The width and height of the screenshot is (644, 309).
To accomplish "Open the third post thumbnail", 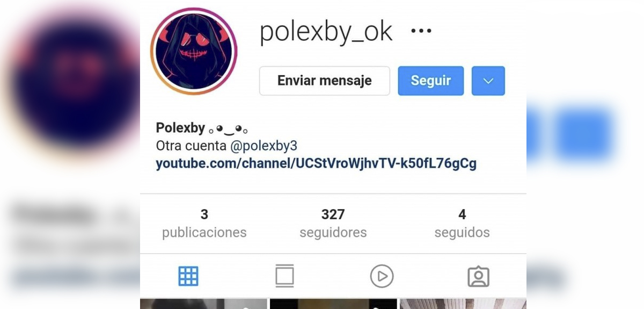I will click(x=463, y=304).
